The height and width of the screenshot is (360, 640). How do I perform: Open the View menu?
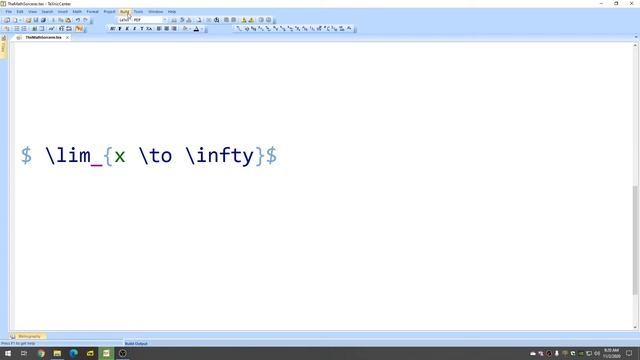click(33, 12)
